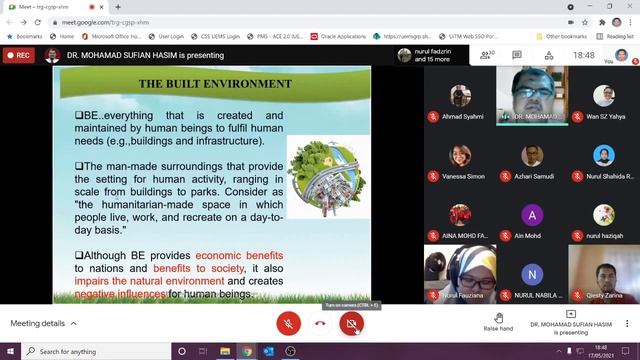The image size is (640, 360).
Task: Open the Windows notification center
Action: (626, 351)
